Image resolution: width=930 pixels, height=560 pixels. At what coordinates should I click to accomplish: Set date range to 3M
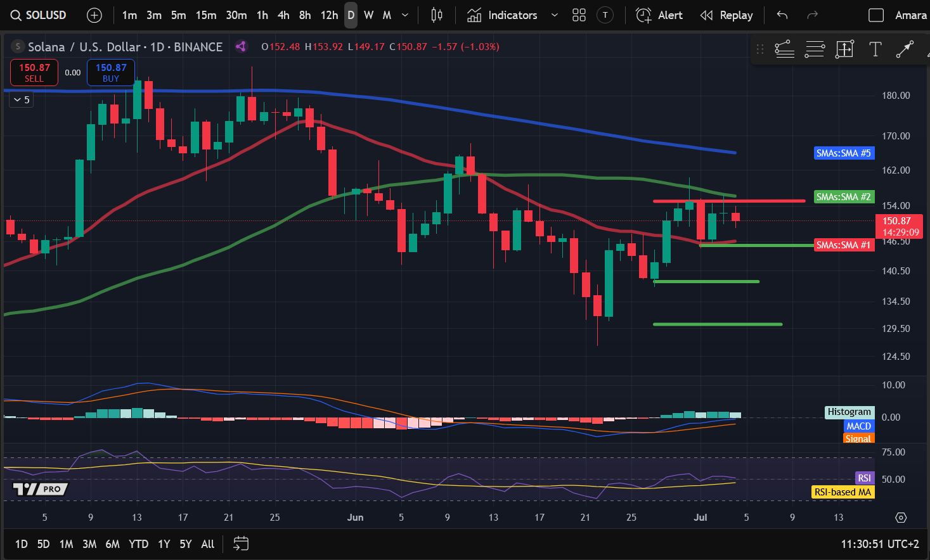pyautogui.click(x=89, y=544)
